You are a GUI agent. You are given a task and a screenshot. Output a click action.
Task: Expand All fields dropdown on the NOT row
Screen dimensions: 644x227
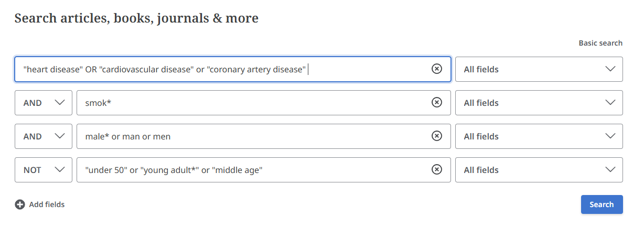tap(539, 170)
